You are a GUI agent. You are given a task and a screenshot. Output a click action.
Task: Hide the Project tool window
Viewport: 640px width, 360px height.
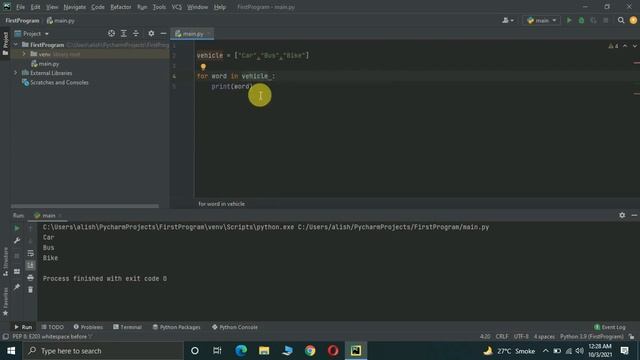pos(163,33)
